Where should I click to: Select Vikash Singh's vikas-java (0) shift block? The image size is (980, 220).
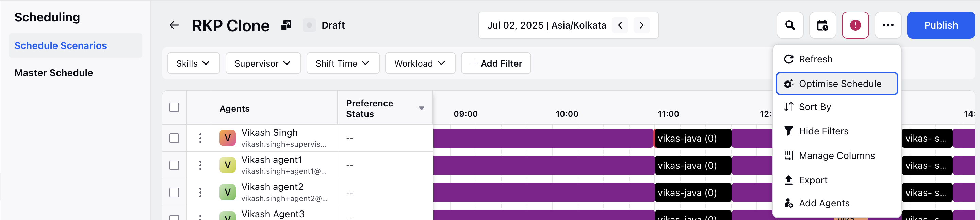[692, 138]
